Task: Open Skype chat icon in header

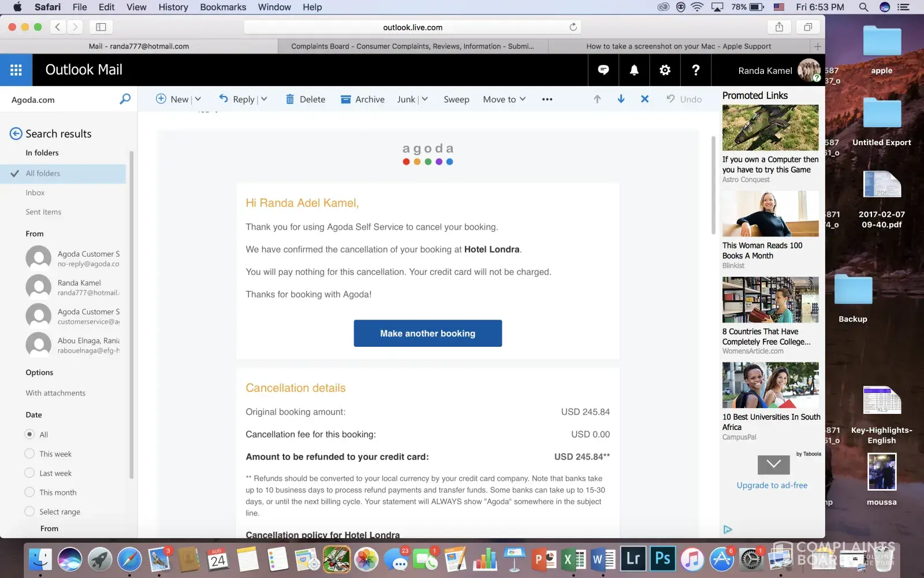Action: coord(603,70)
